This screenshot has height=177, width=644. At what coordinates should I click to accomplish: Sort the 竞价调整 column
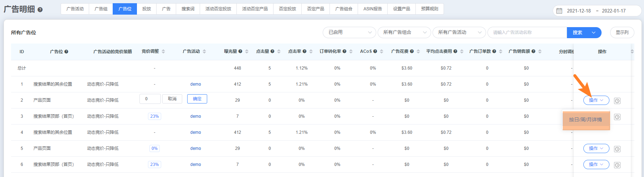(163, 51)
